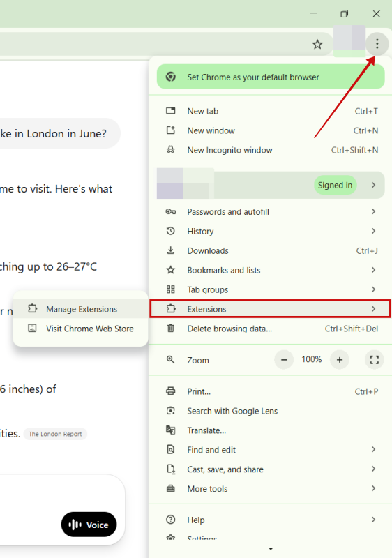Expand the Tab groups submenu arrow
Viewport: 392px width, 558px height.
373,289
